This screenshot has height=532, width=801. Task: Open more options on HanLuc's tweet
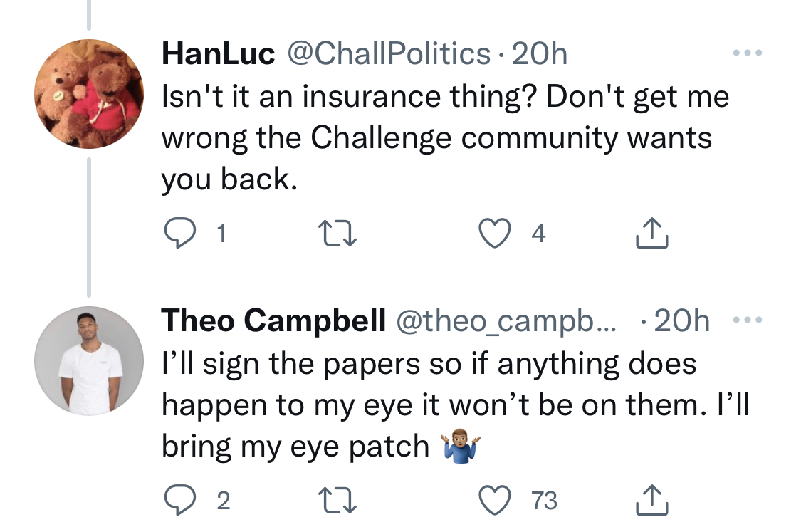[748, 53]
